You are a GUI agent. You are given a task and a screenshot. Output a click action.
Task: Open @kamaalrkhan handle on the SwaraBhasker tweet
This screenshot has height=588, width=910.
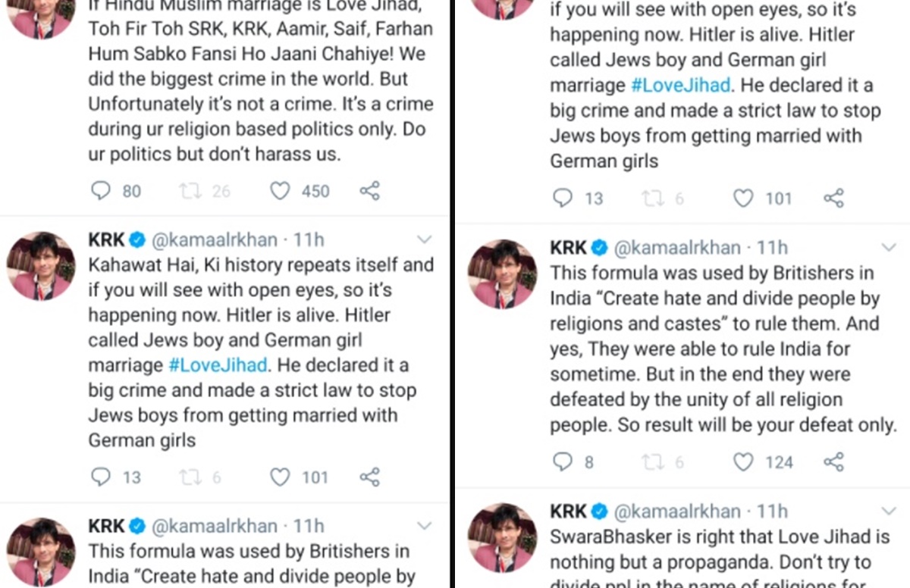pyautogui.click(x=676, y=511)
